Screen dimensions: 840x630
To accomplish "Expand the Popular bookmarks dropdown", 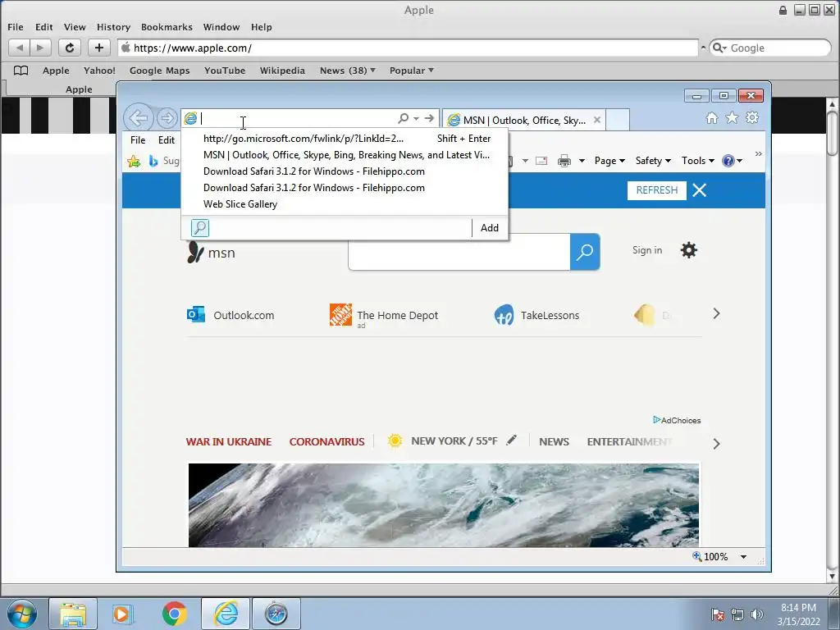I will click(412, 71).
